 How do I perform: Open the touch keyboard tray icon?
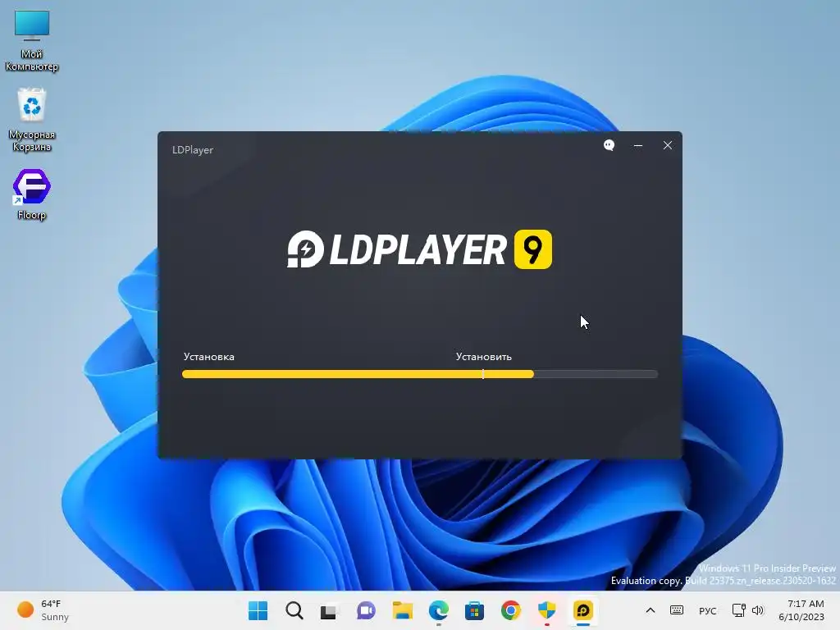pos(677,610)
